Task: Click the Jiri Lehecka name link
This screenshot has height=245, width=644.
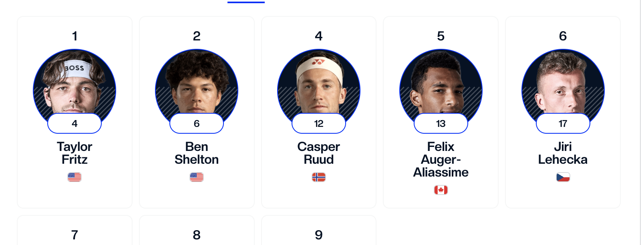Action: pyautogui.click(x=563, y=153)
